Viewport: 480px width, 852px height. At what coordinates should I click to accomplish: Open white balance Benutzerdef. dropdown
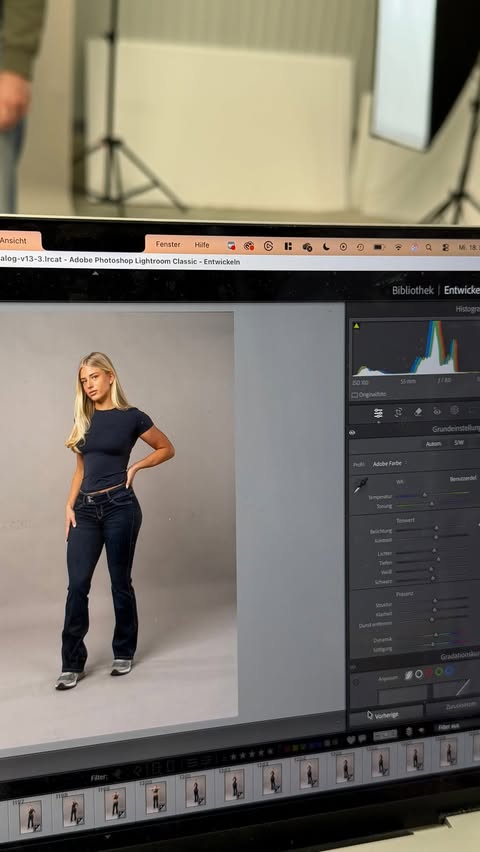pos(463,479)
